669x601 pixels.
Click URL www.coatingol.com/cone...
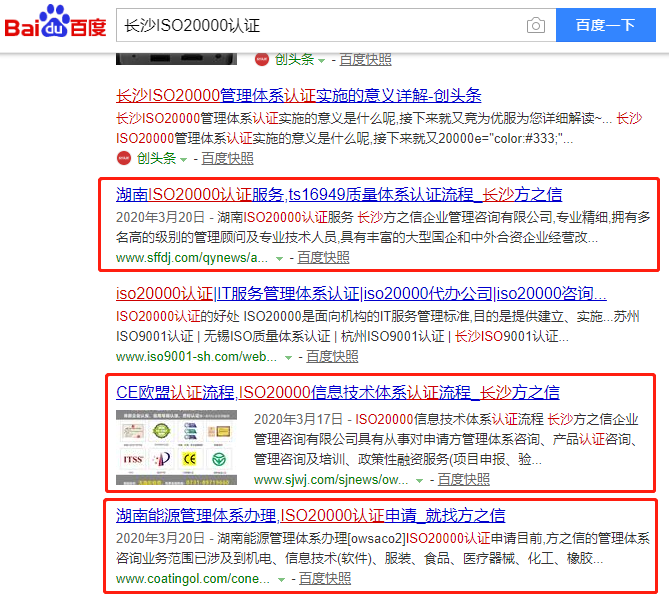pos(193,579)
